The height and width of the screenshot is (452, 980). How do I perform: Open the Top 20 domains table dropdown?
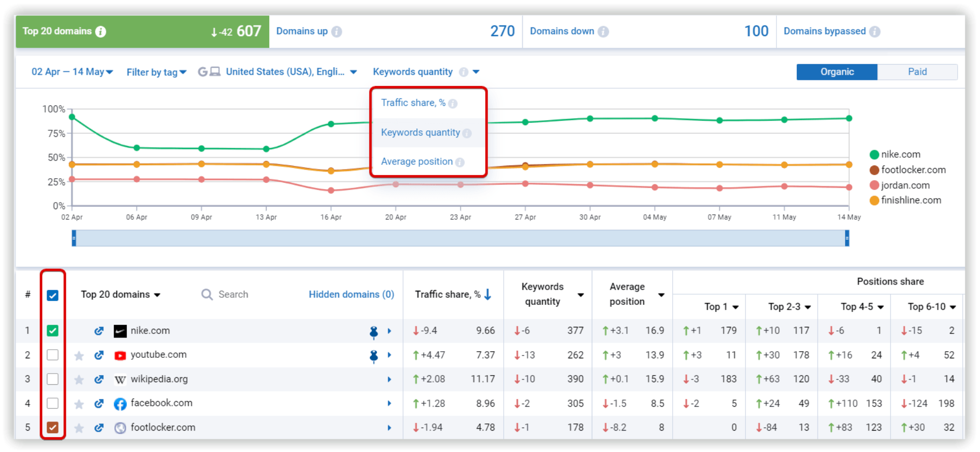pyautogui.click(x=121, y=295)
